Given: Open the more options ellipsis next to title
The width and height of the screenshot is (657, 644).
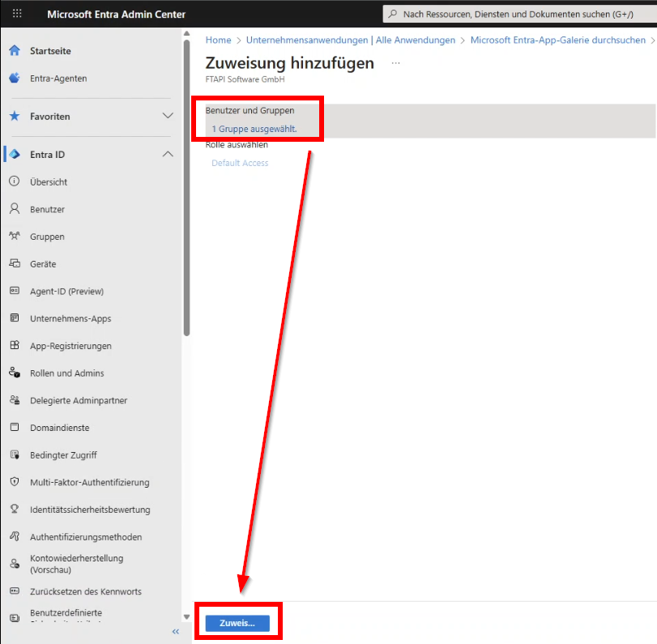Looking at the screenshot, I should click(x=395, y=63).
